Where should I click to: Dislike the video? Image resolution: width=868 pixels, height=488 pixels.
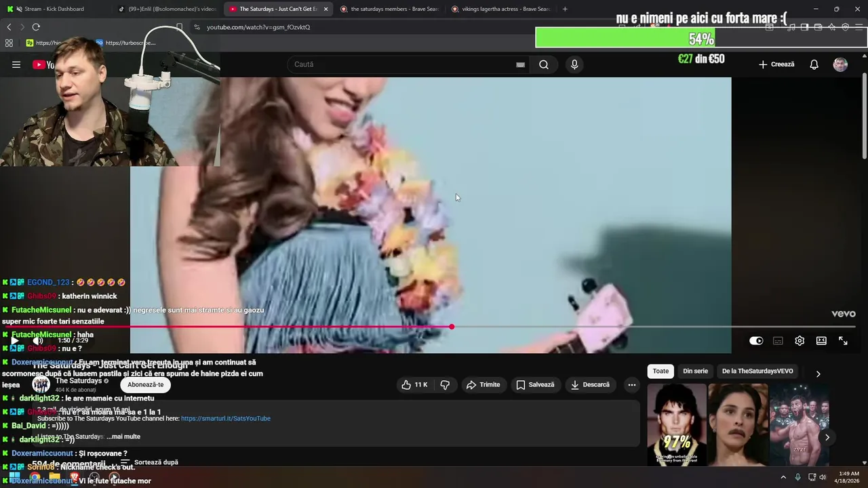pos(445,384)
